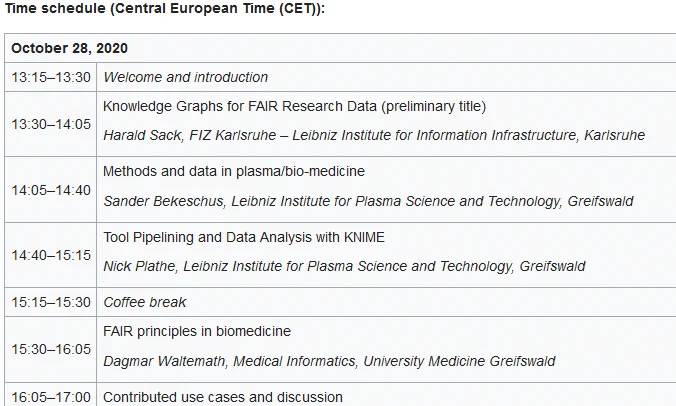Select the Dagmar Waltemath speaker line

click(329, 361)
